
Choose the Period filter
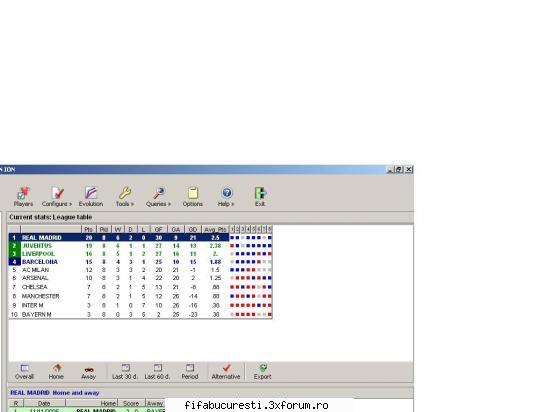[x=190, y=372]
